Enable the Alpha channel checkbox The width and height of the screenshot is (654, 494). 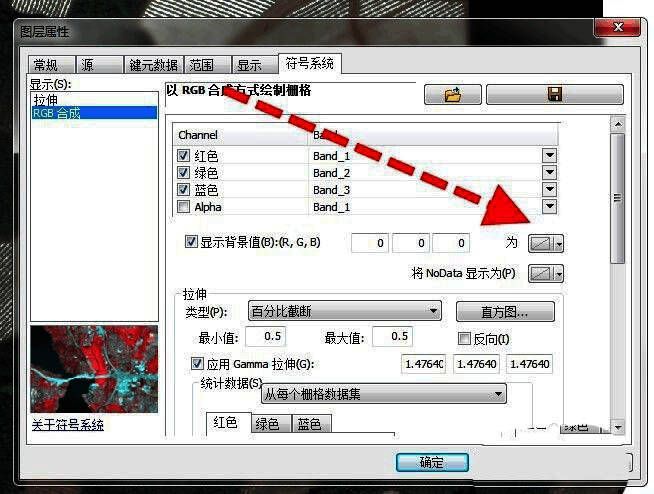[x=183, y=207]
